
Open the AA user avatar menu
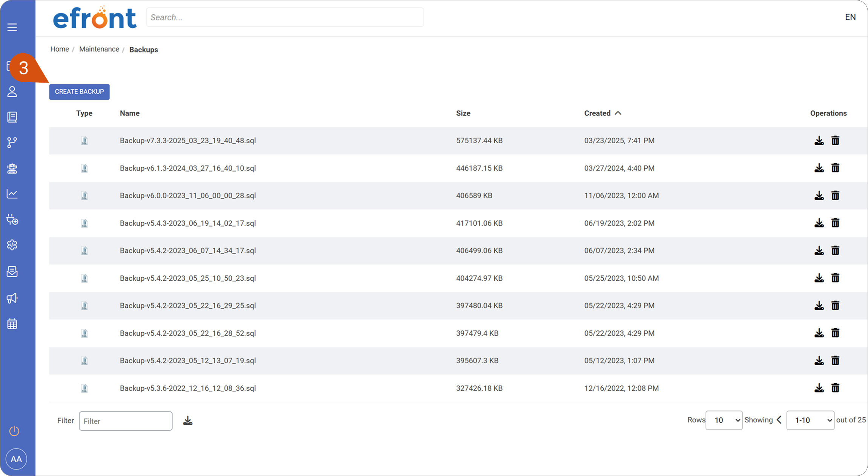16,459
